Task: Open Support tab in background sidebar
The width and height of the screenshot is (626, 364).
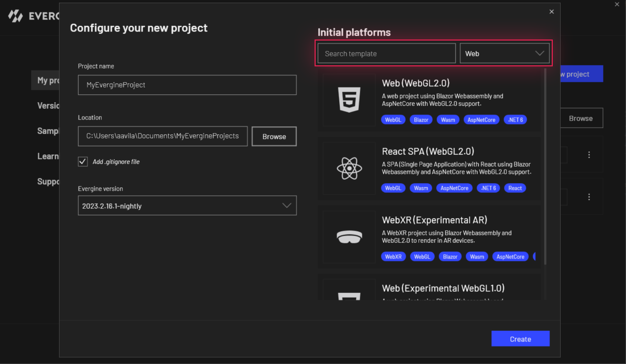Action: 48,182
